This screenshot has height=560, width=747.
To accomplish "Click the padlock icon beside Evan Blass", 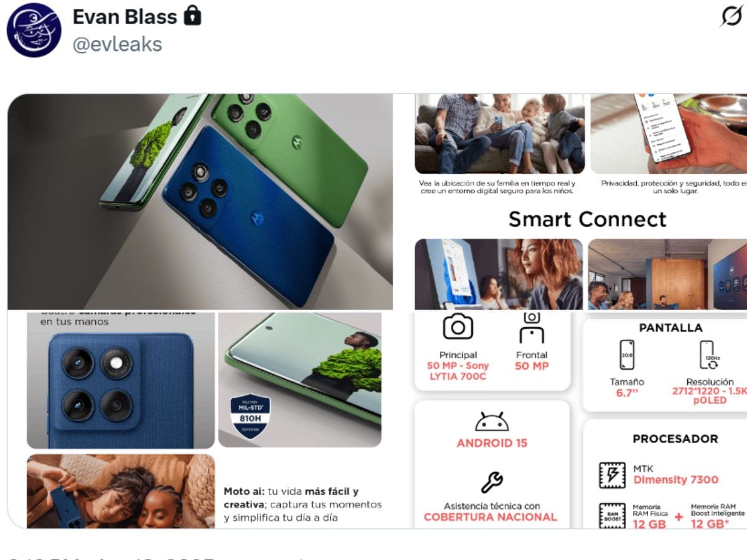I will pyautogui.click(x=193, y=16).
